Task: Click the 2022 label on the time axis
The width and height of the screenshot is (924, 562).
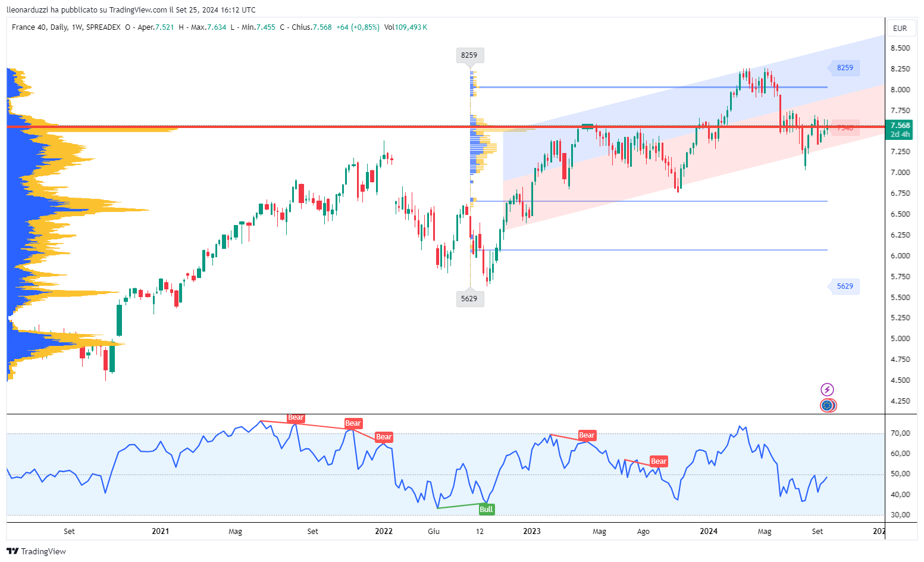Action: point(384,531)
